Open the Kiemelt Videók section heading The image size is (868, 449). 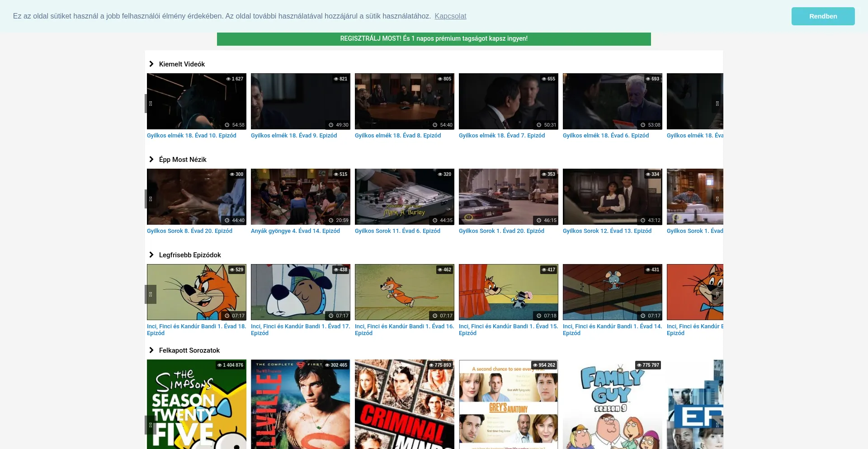(182, 64)
